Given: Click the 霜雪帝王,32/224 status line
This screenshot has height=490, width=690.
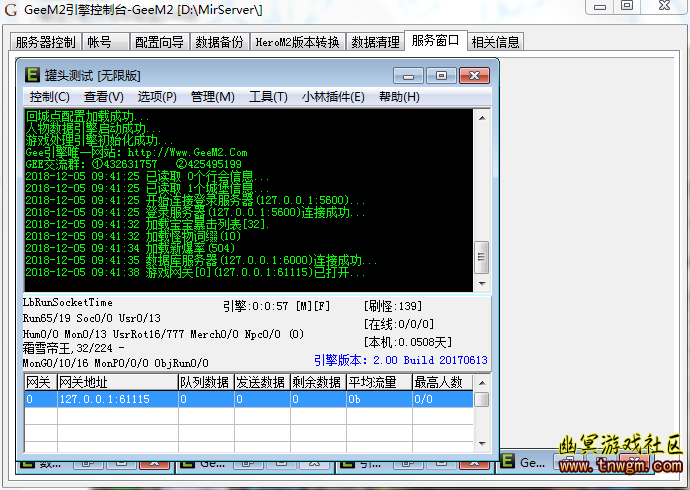Looking at the screenshot, I should point(73,348).
